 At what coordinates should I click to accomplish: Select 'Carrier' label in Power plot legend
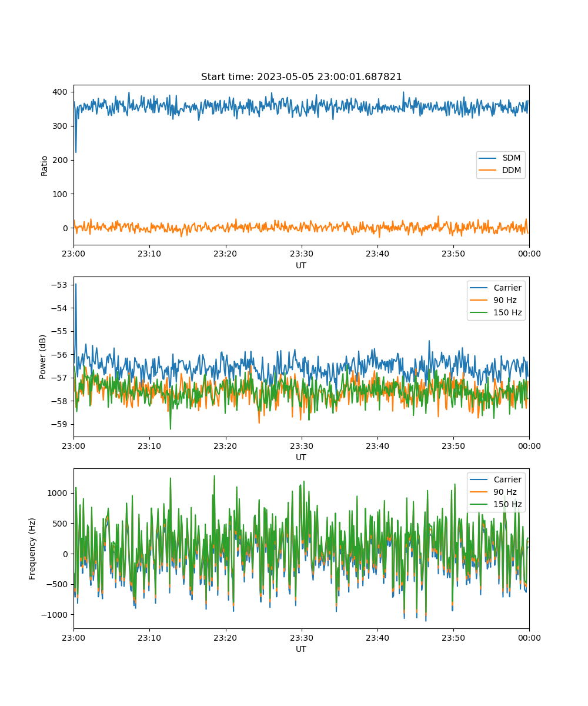coord(507,288)
